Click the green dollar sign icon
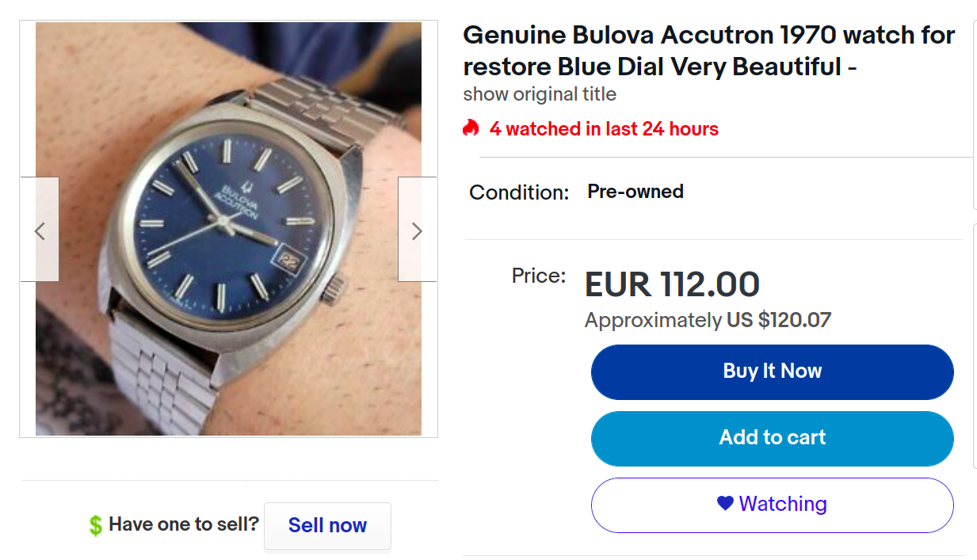Screen dimensions: 977x560 [x=96, y=525]
